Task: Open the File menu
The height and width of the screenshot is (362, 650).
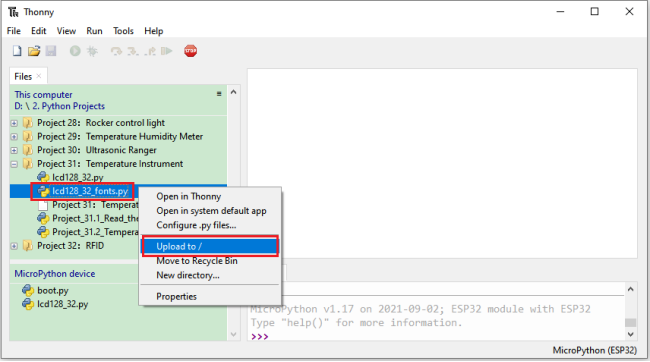Action: coord(14,31)
